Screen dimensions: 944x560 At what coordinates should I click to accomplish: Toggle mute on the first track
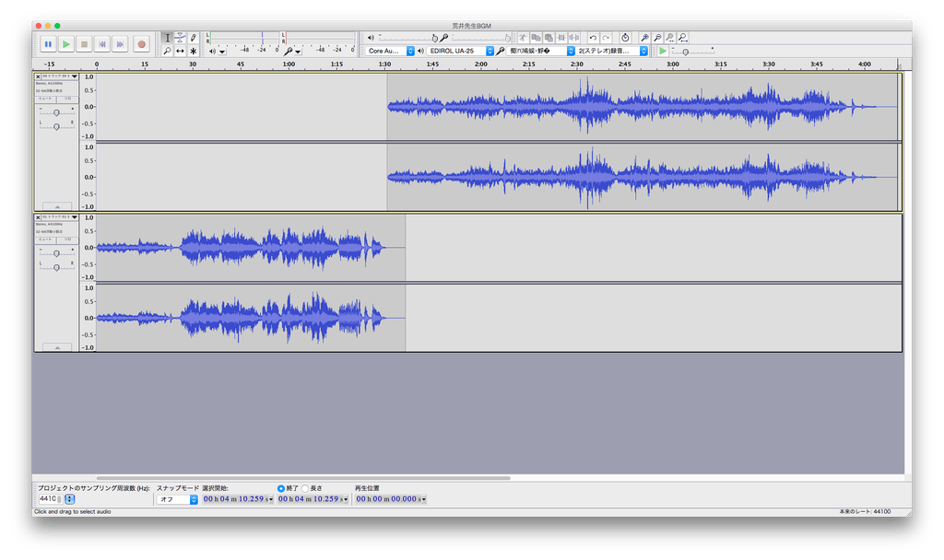pyautogui.click(x=45, y=98)
